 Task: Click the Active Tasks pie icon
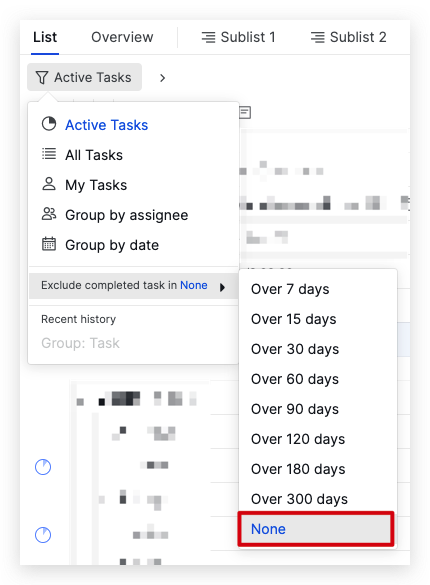49,124
